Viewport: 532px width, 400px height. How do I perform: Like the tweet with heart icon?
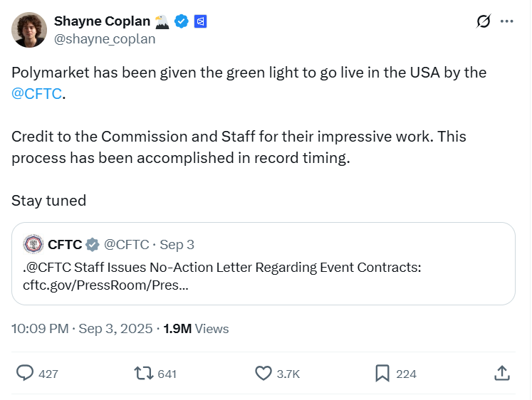264,373
